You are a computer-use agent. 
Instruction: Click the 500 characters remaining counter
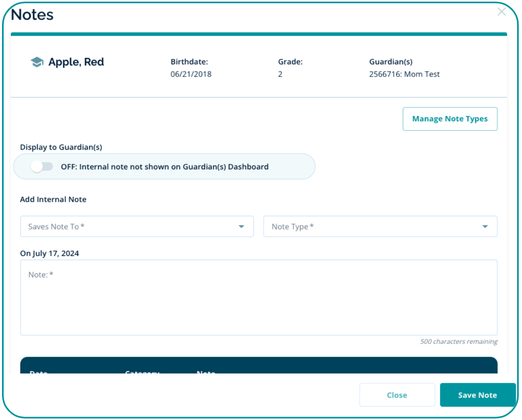(459, 341)
